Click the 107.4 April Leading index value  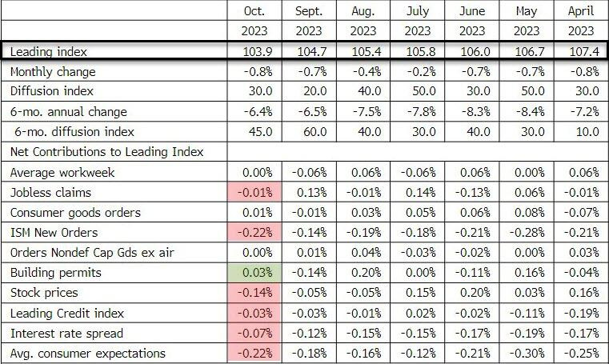click(581, 51)
